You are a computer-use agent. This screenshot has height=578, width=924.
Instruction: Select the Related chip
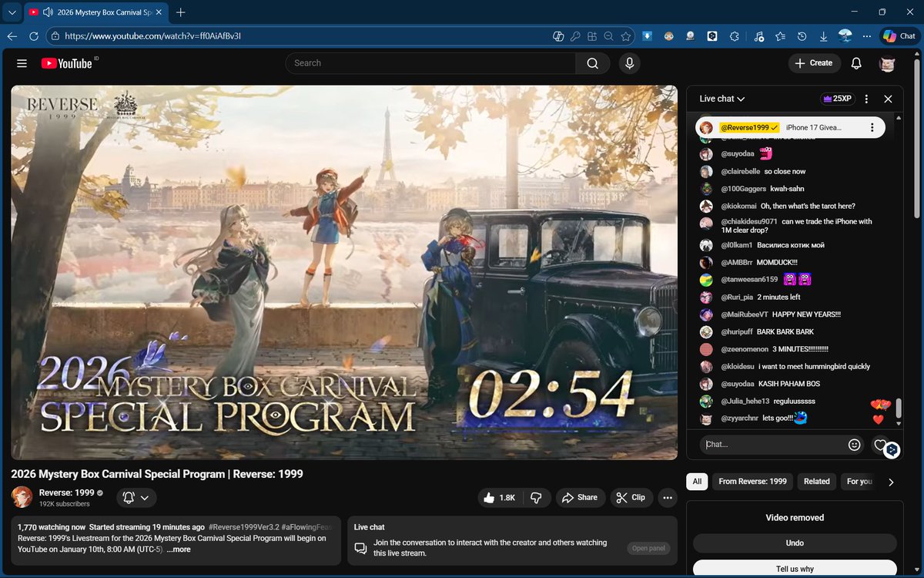[817, 482]
